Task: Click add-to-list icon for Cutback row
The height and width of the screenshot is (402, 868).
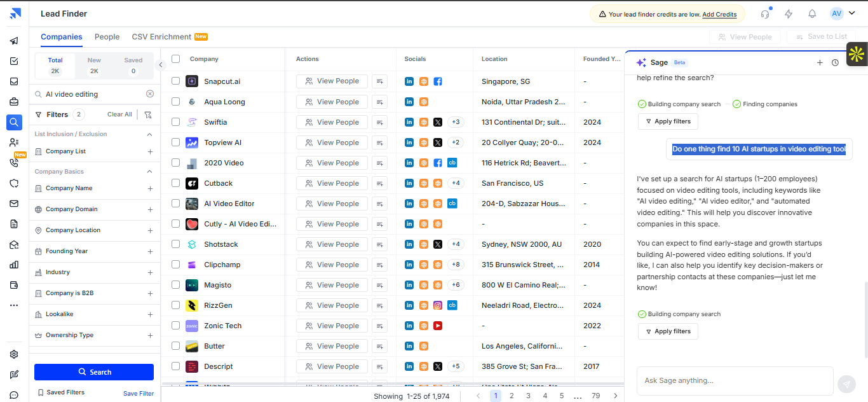Action: coord(379,183)
